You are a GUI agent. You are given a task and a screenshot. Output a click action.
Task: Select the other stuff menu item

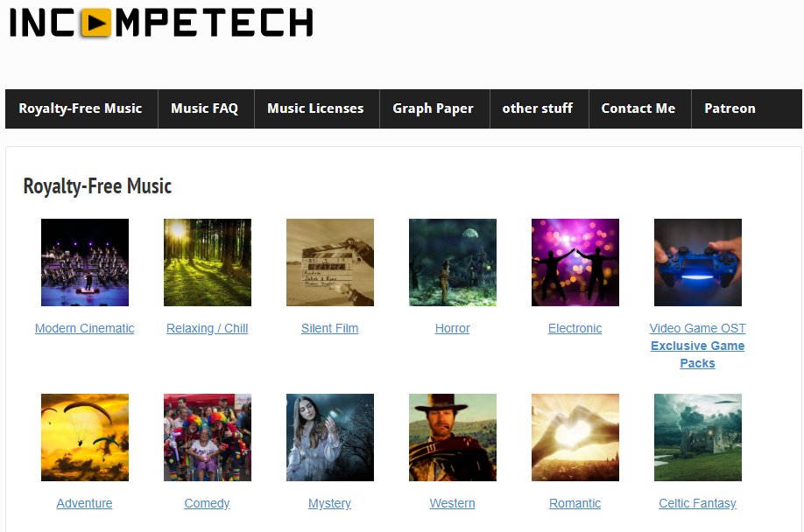click(538, 108)
